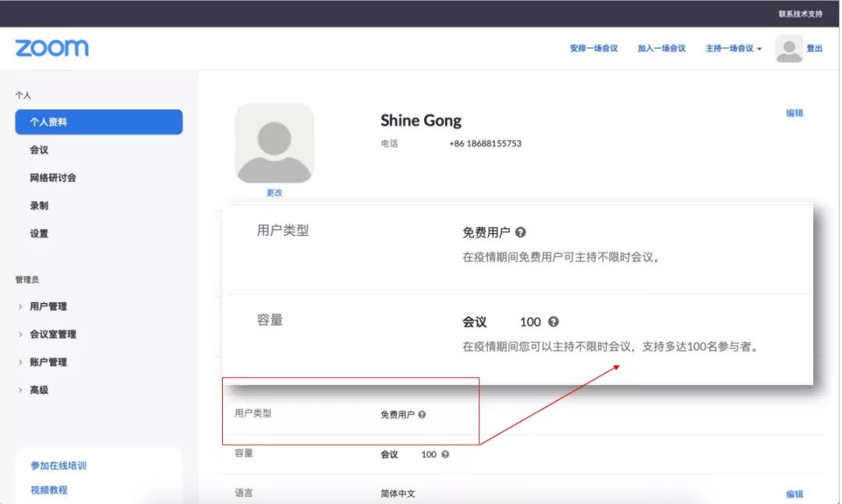This screenshot has width=842, height=504.
Task: Click phone number +86 18688155753
Action: click(x=486, y=143)
